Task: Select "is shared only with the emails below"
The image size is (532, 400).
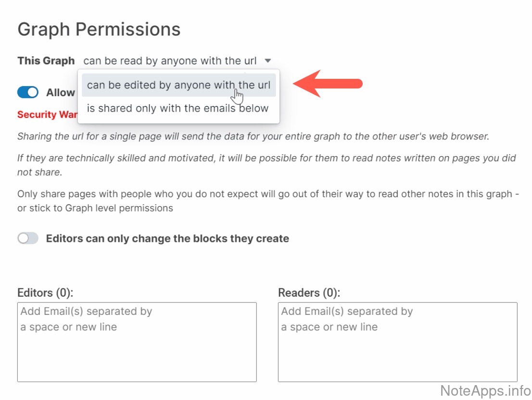Action: pos(177,108)
